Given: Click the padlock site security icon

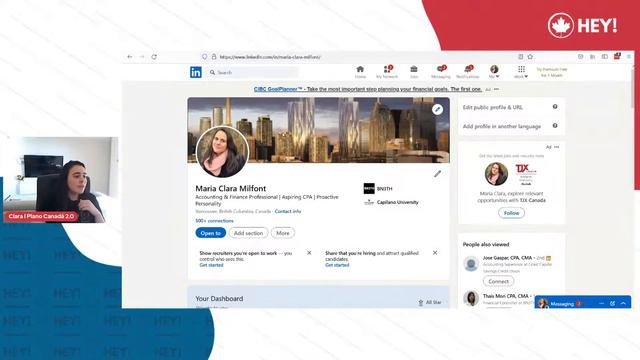Looking at the screenshot, I should 213,57.
